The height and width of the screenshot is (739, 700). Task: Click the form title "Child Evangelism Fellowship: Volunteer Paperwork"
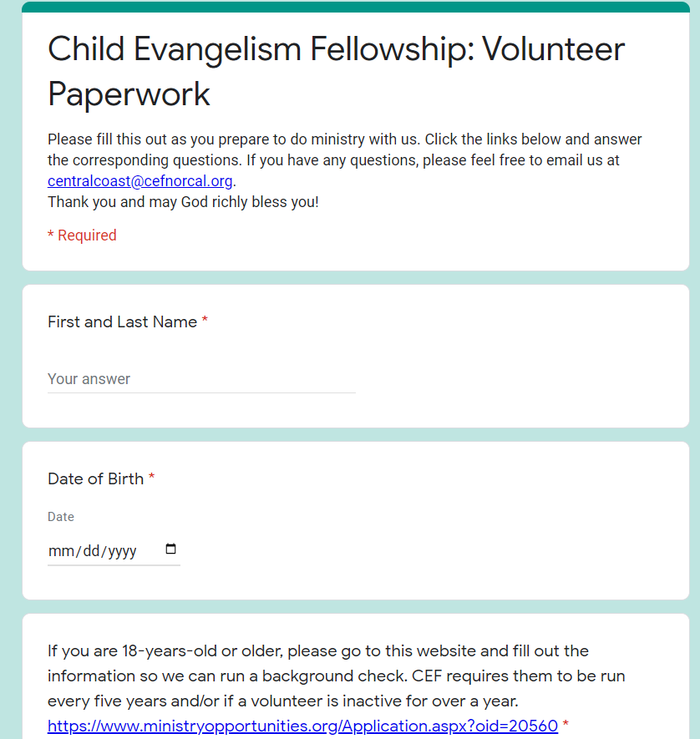tap(336, 71)
